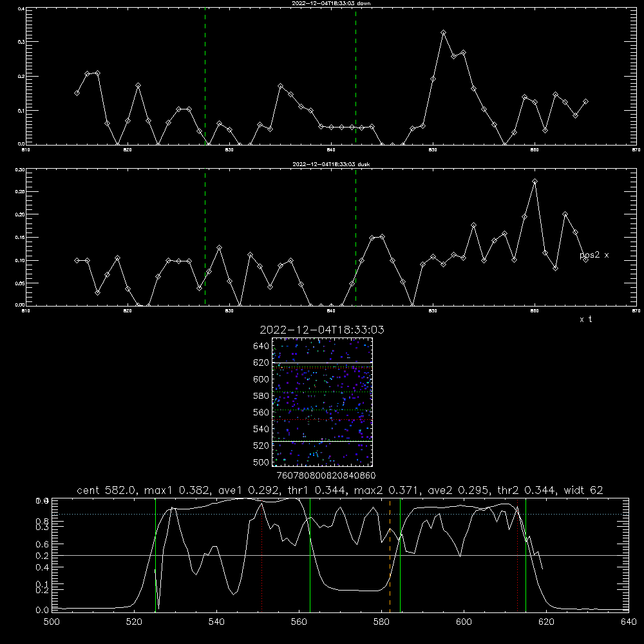Click the heatmap title '2022-12-04T18:33:03'

point(322,330)
